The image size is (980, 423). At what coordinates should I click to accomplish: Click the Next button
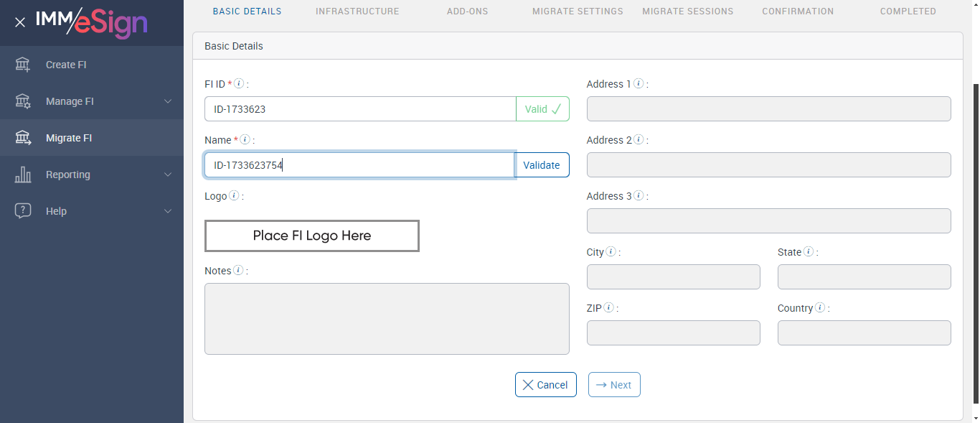614,385
